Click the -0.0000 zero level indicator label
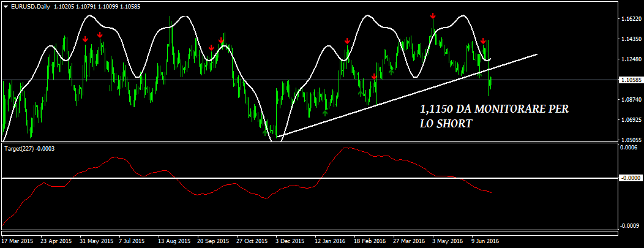This screenshot has width=644, height=248. pos(629,178)
